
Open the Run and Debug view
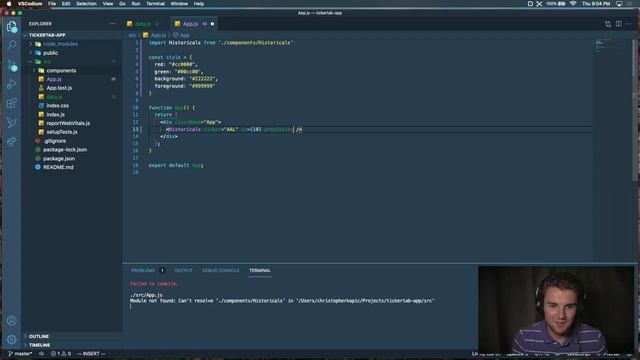[x=11, y=84]
